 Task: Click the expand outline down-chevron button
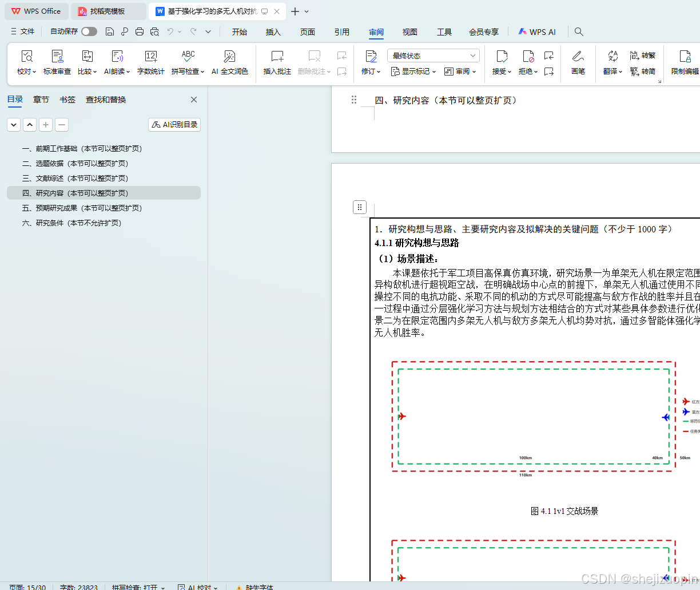pos(14,124)
